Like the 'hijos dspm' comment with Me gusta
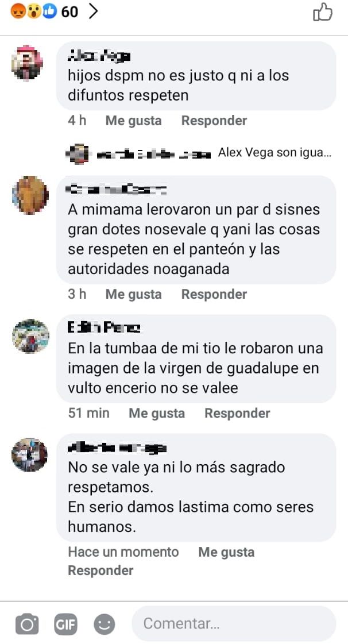Screen dimensions: 348x644 [x=133, y=120]
